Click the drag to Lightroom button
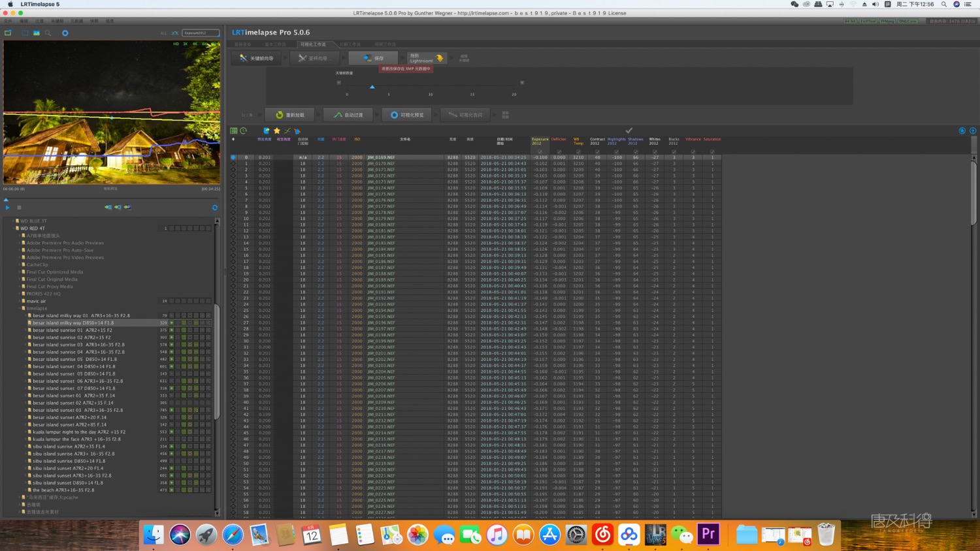 426,58
